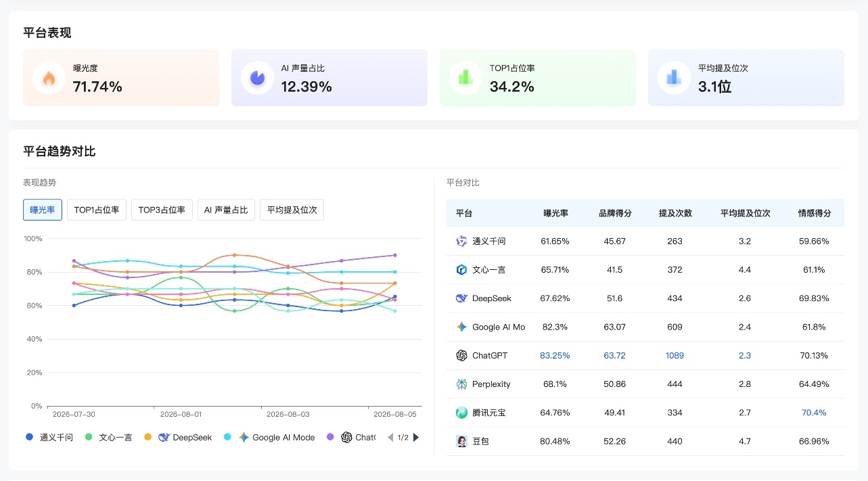The width and height of the screenshot is (868, 481).
Task: Click the Perplexity logo in the table row
Action: pos(461,384)
